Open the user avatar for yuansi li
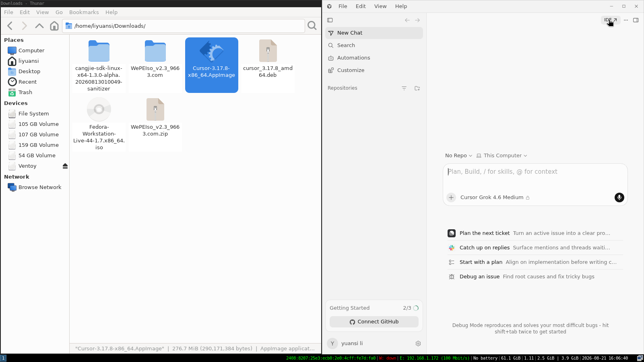This screenshot has width=644, height=362. [x=332, y=343]
